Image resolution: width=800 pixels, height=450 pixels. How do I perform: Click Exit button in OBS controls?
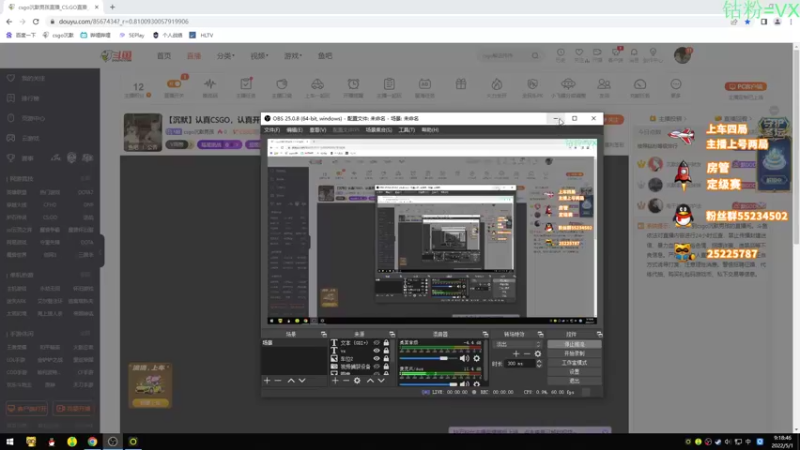click(x=574, y=381)
